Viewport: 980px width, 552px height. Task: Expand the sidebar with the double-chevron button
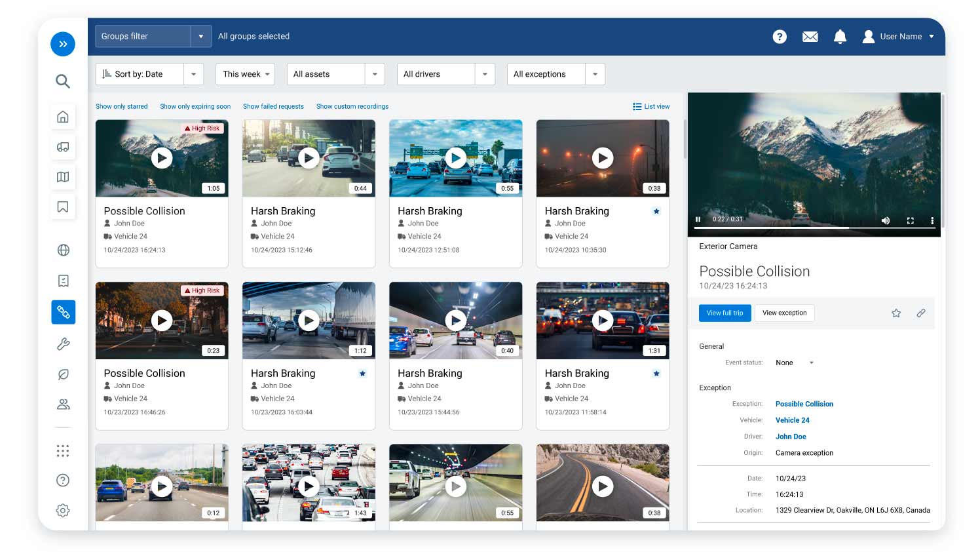pos(63,44)
